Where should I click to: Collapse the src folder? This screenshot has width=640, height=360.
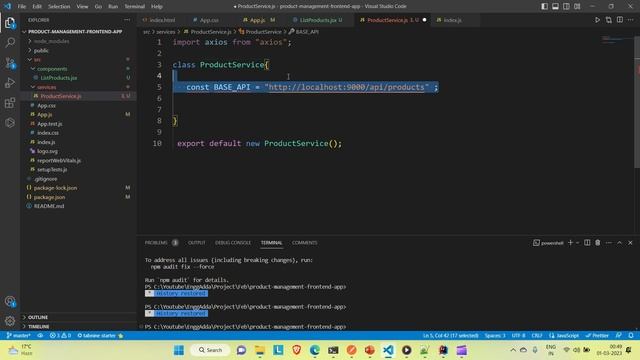click(x=78, y=60)
